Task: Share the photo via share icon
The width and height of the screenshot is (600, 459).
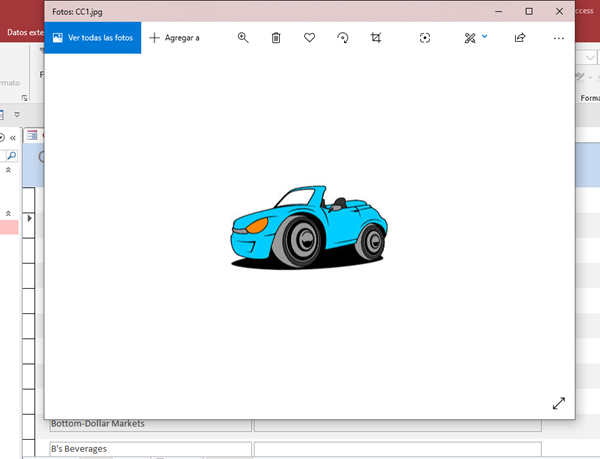Action: [x=520, y=38]
